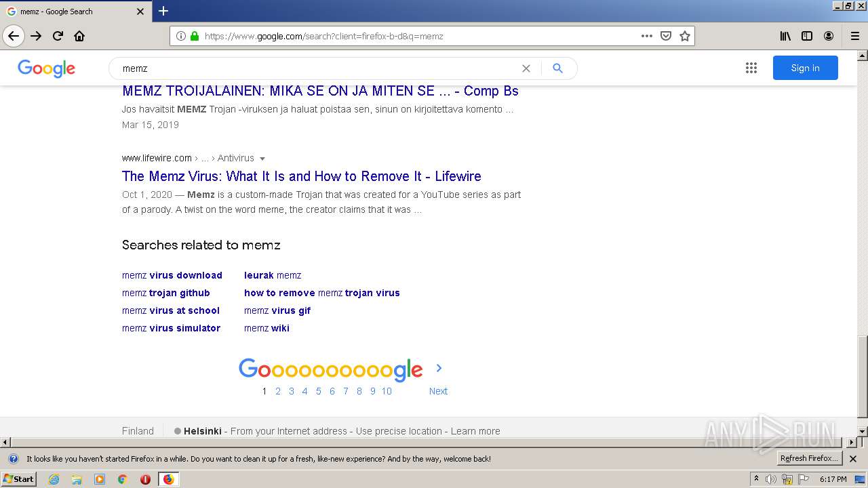
Task: Go to results page 5
Action: (x=319, y=391)
